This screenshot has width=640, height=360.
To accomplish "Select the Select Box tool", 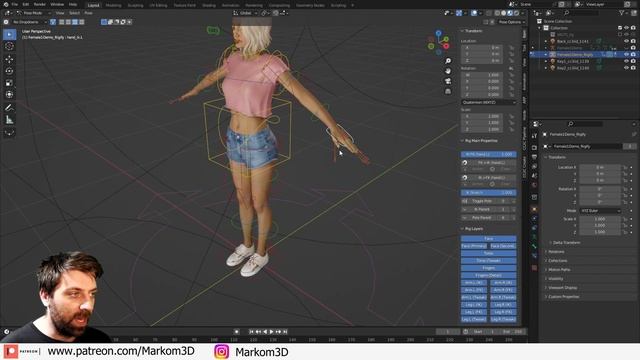I will tap(9, 34).
